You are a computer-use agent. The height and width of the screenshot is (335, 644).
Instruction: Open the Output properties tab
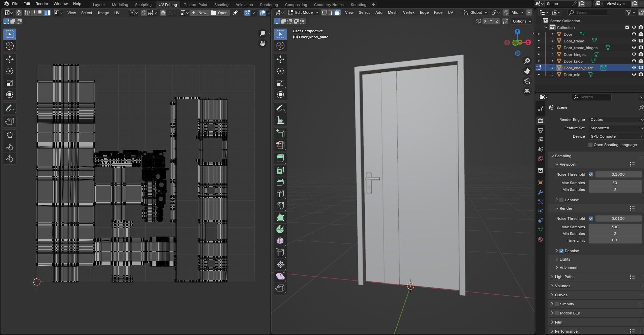(541, 130)
